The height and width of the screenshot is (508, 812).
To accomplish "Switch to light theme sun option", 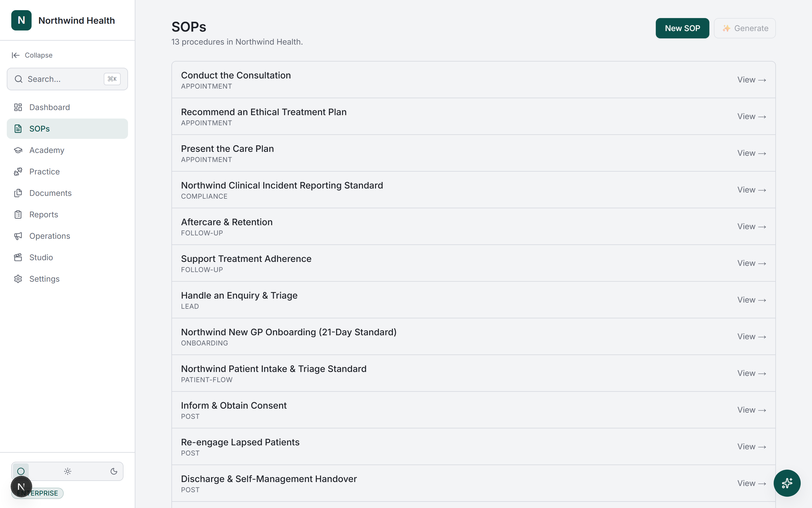I will coord(67,471).
